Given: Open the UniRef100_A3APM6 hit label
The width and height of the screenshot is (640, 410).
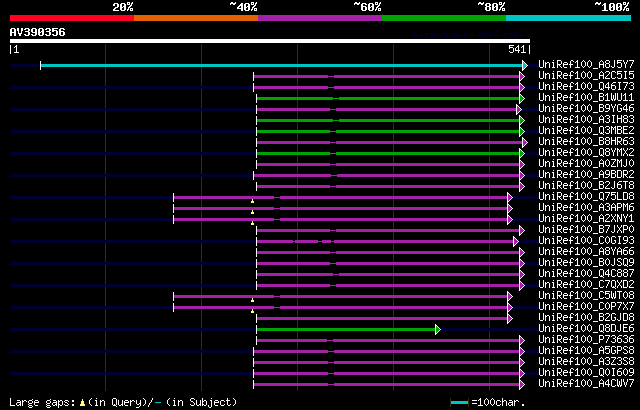Looking at the screenshot, I should pos(587,208).
